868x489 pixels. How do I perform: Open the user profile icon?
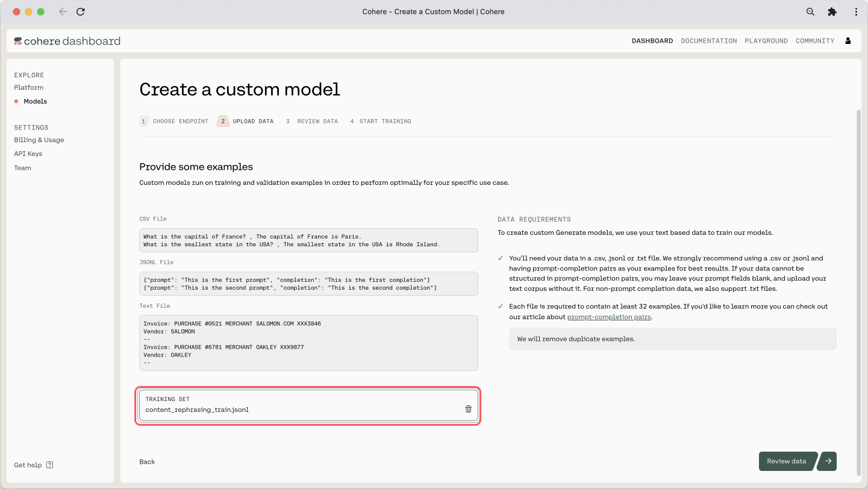(848, 41)
